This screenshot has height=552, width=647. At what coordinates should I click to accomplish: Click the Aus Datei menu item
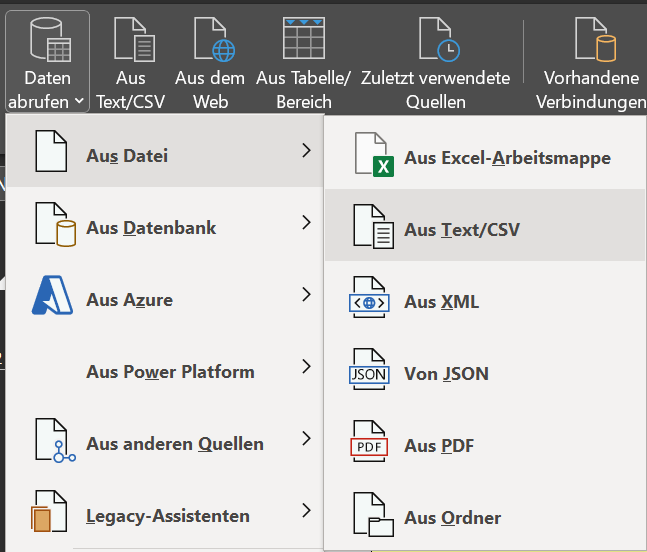(x=128, y=155)
